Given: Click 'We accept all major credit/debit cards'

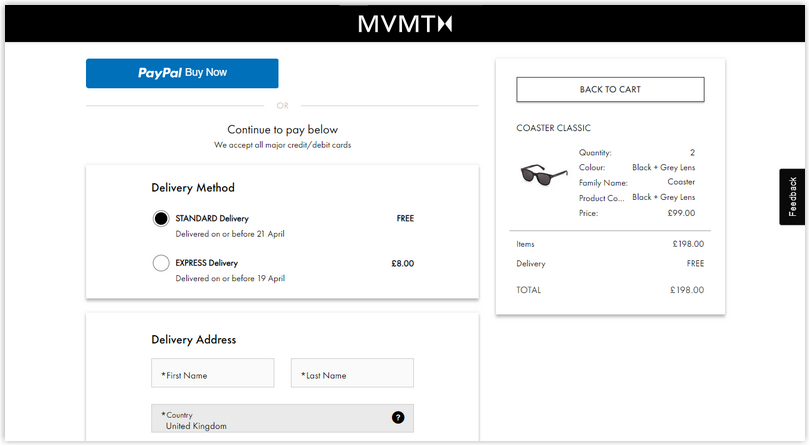Looking at the screenshot, I should coord(283,145).
